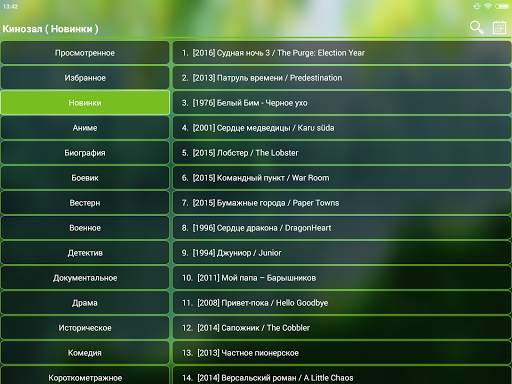Open Патруль времени / Predestination
The image size is (512, 384).
(x=342, y=78)
